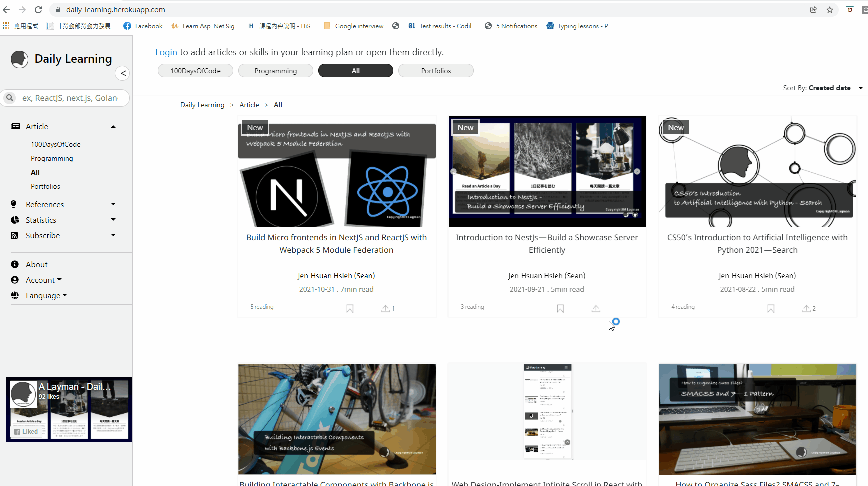Viewport: 868px width, 486px height.
Task: Open Portfolios in sidebar menu
Action: (x=45, y=186)
